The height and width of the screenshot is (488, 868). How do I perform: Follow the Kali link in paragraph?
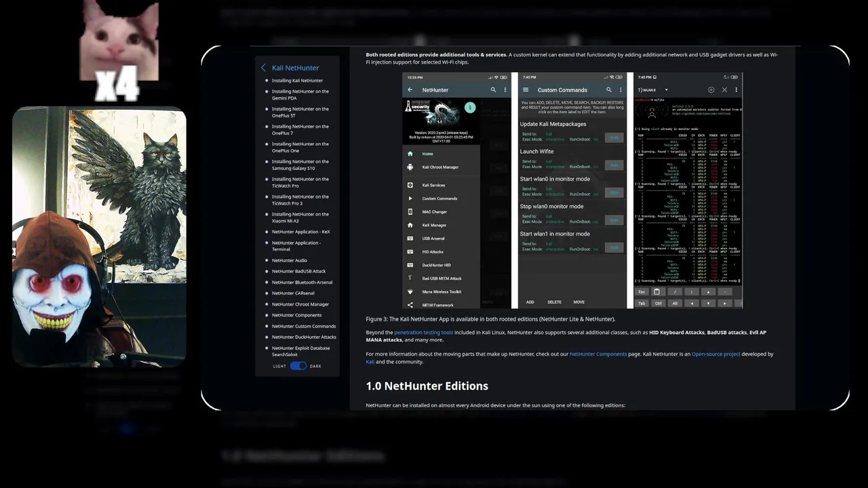[x=370, y=362]
